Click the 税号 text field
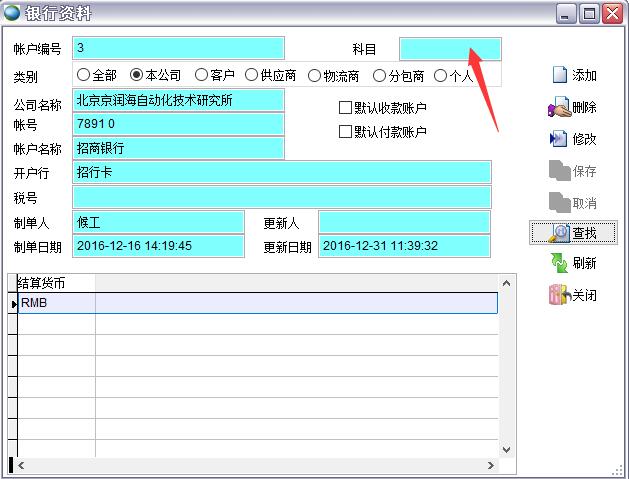 [x=282, y=197]
